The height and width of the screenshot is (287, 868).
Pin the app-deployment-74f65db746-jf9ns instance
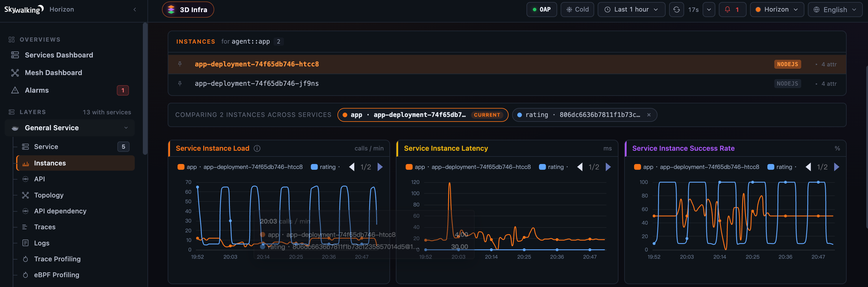click(x=180, y=83)
